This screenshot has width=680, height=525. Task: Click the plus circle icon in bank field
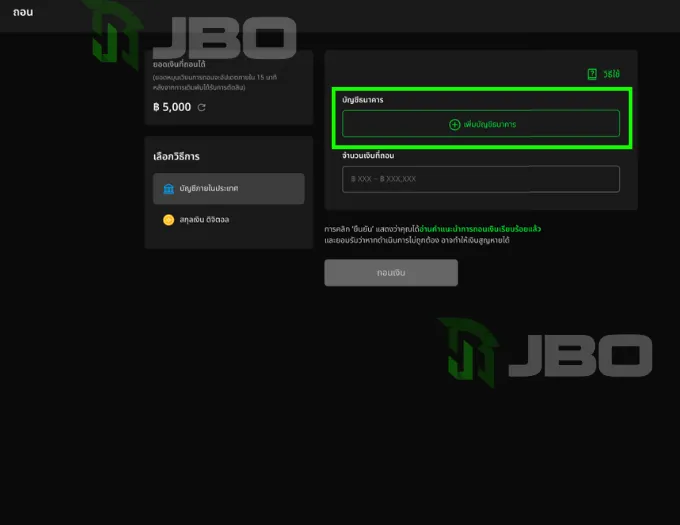tap(454, 125)
